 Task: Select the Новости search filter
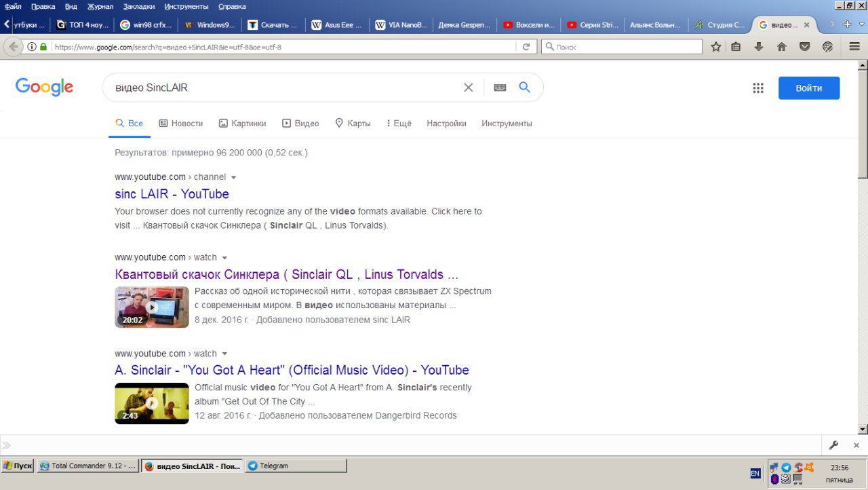tap(181, 124)
